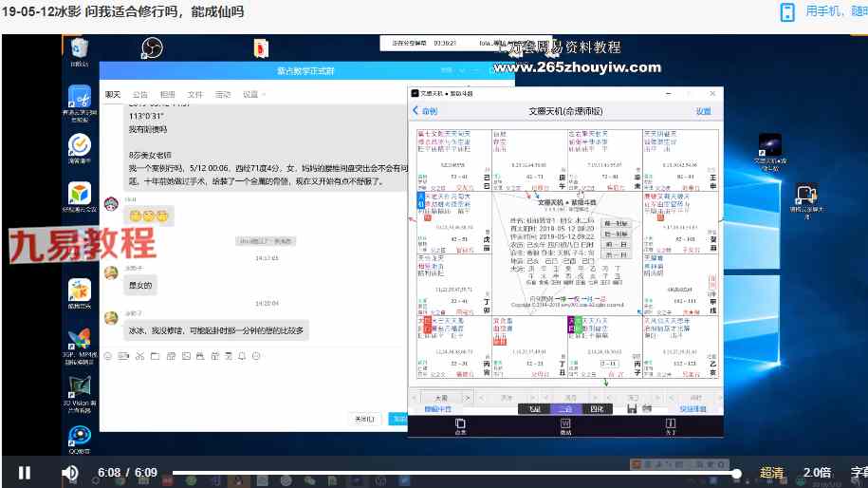Screen dimensions: 868x488
Task: Expand the 设置 dropdown in chat window
Action: pyautogui.click(x=251, y=95)
